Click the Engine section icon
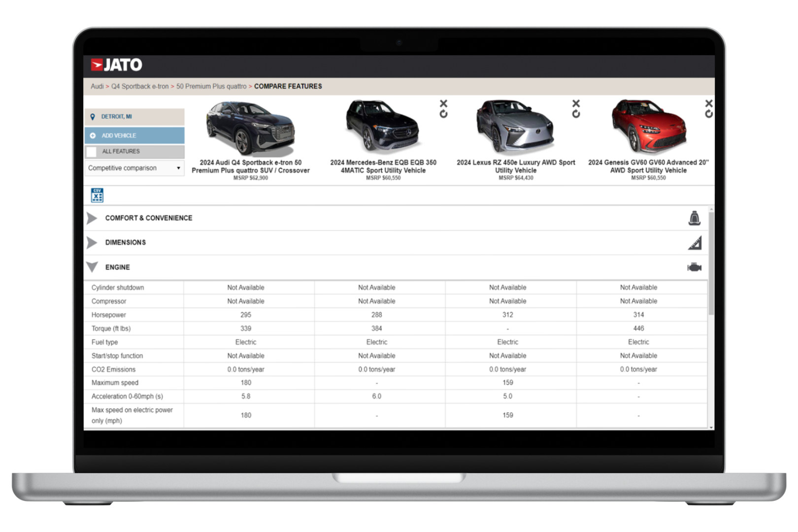 tap(694, 267)
